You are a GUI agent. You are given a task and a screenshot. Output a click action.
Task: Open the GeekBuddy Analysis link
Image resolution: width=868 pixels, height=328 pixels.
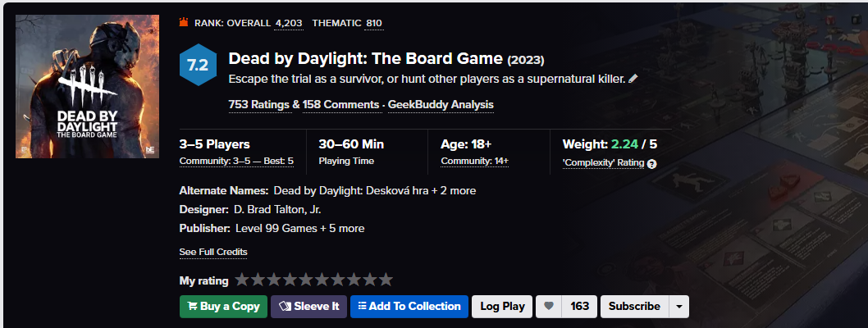pyautogui.click(x=441, y=105)
